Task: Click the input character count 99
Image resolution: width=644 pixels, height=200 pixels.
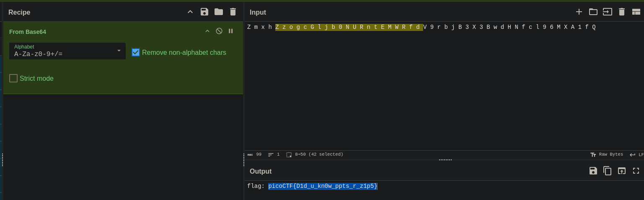Action: [x=254, y=154]
